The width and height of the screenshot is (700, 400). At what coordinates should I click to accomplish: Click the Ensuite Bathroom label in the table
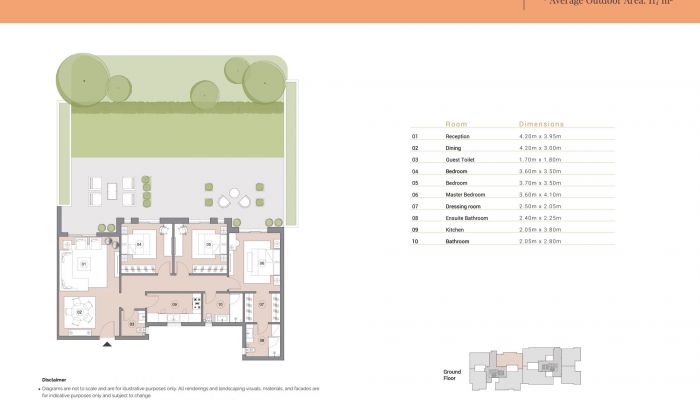(467, 218)
